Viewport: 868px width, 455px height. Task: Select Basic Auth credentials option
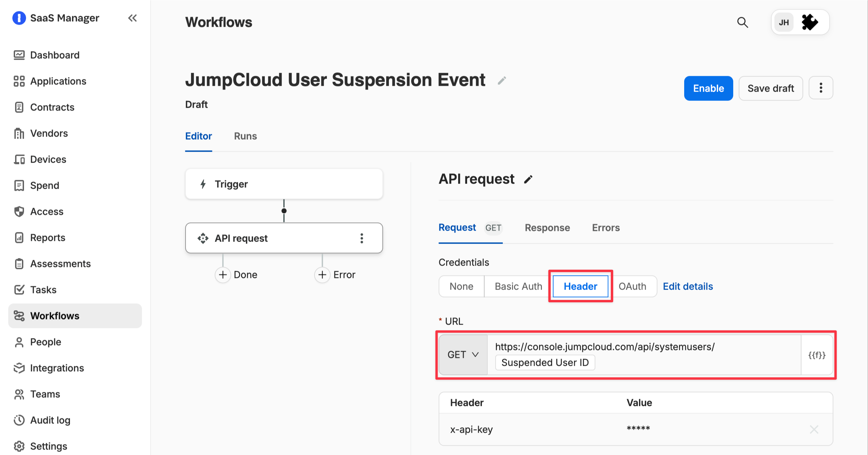pyautogui.click(x=518, y=286)
